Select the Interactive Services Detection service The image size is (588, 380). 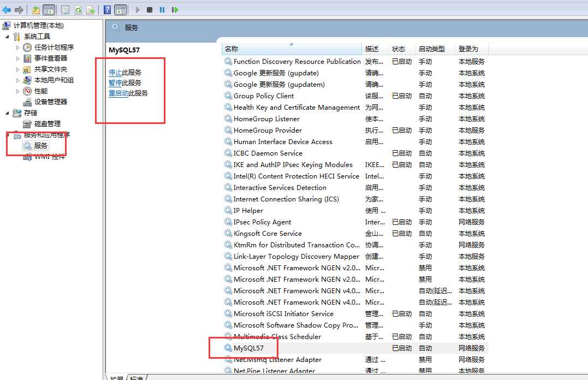coord(280,188)
